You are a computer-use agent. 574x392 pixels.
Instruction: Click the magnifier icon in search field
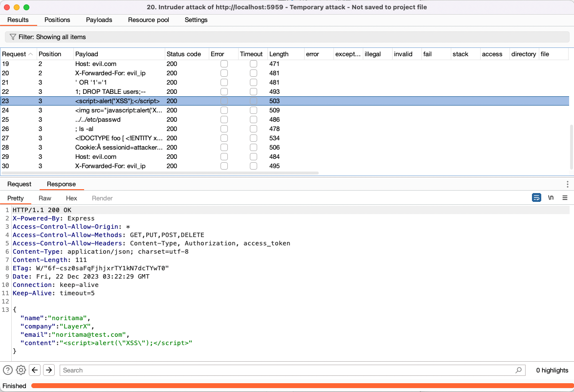point(518,370)
